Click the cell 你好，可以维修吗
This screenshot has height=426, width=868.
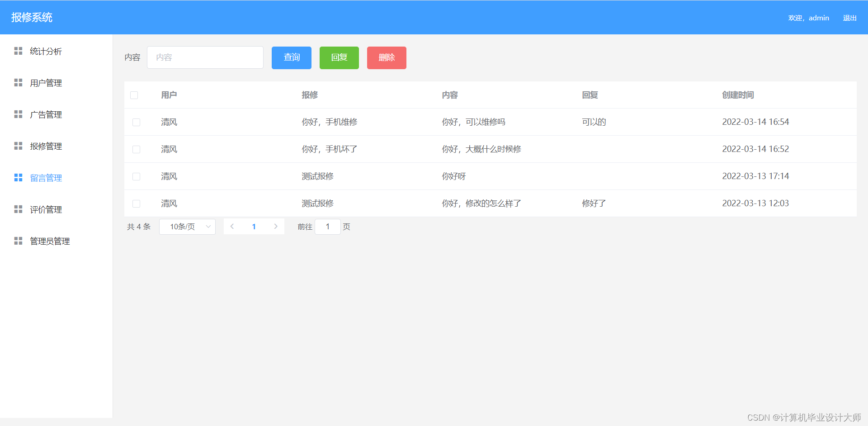point(473,122)
